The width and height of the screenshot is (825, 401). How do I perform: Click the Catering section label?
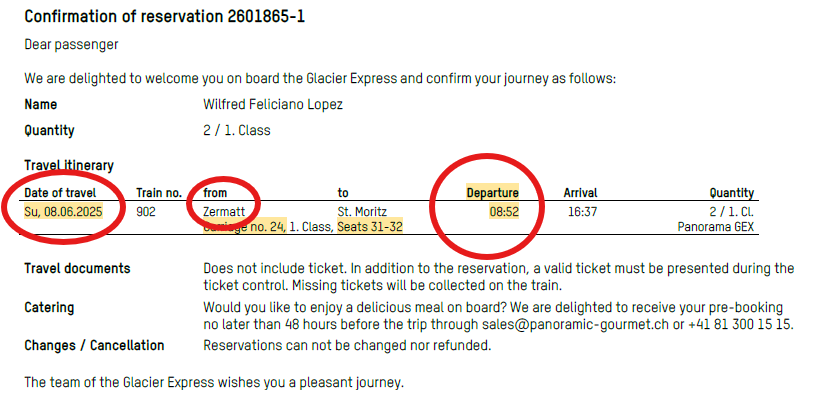coord(49,308)
